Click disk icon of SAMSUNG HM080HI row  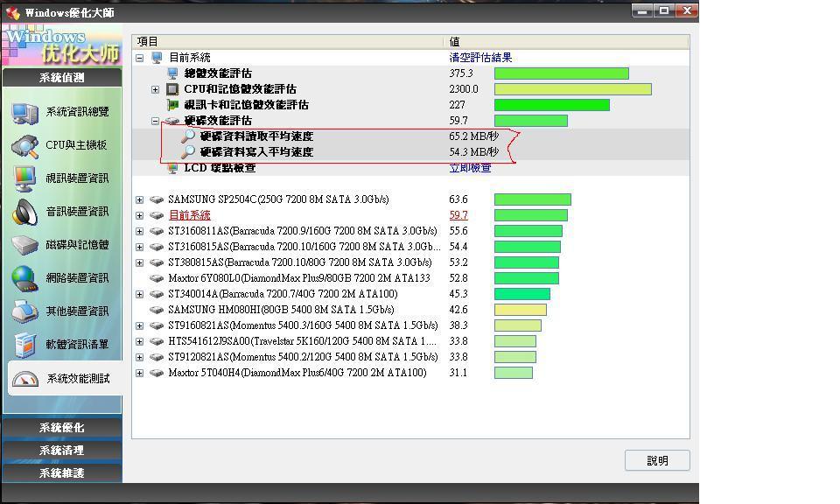click(157, 310)
